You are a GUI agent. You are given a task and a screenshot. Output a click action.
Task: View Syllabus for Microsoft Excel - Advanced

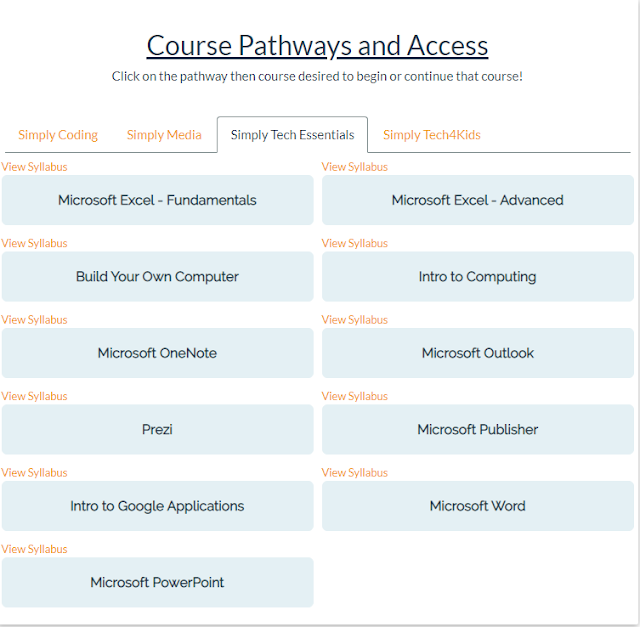pyautogui.click(x=355, y=167)
